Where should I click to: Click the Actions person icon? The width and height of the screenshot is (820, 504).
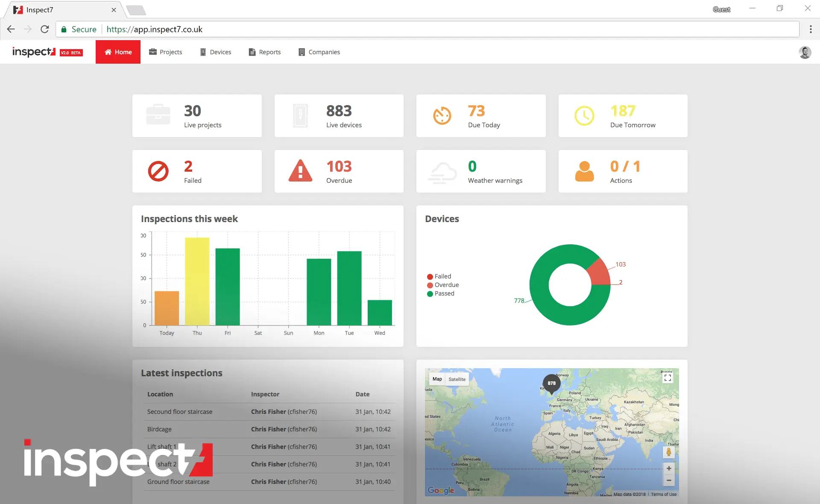[584, 171]
